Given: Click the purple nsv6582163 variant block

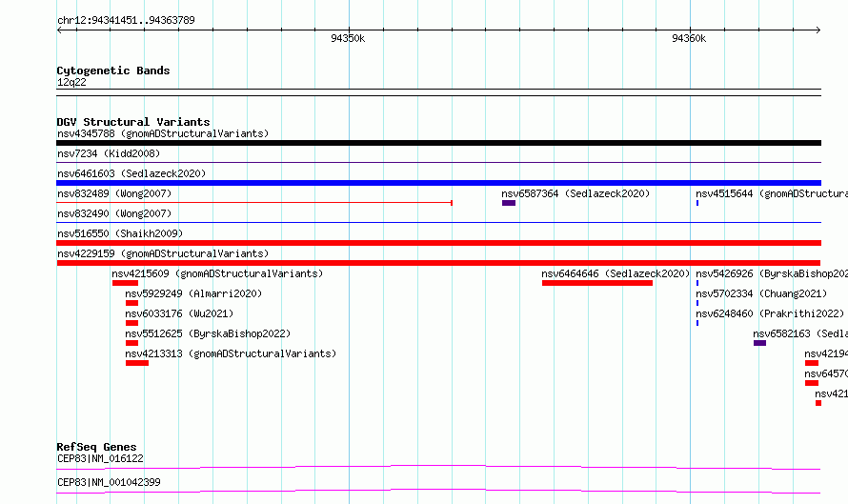Looking at the screenshot, I should tap(759, 343).
